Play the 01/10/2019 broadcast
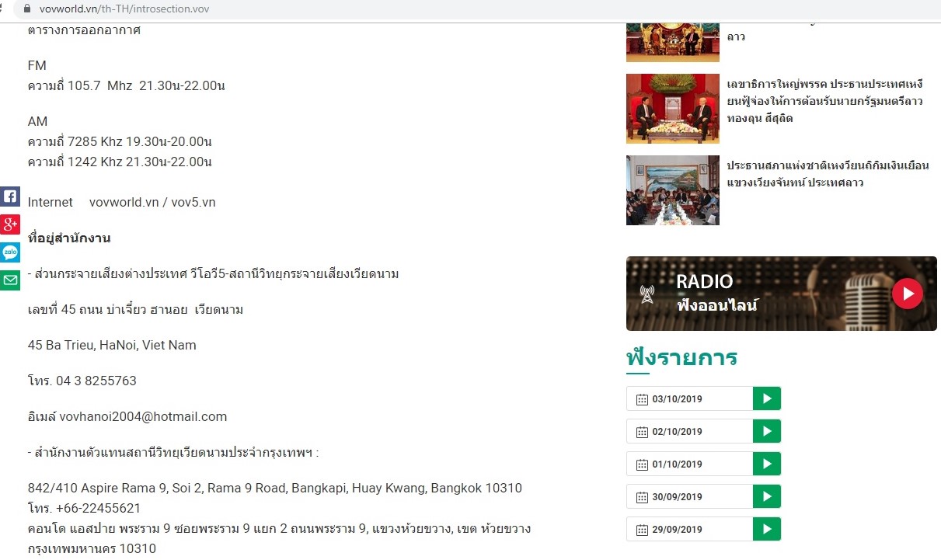 (766, 464)
